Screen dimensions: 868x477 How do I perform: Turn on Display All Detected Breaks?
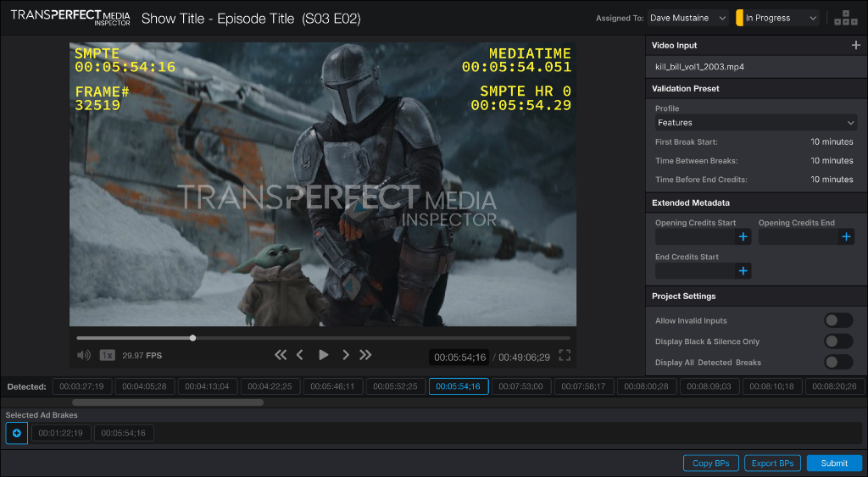(x=838, y=363)
